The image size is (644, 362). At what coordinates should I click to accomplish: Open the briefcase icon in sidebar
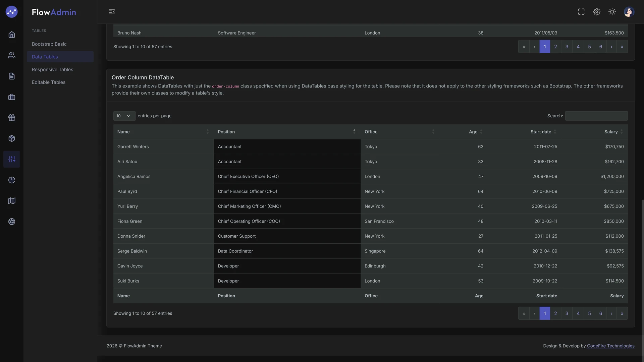point(12,97)
